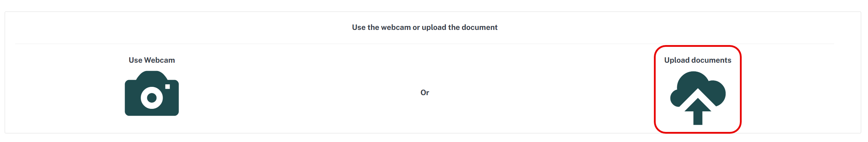Screen dimensions: 868x142
Task: Click the 'Or' separator text
Action: click(425, 93)
